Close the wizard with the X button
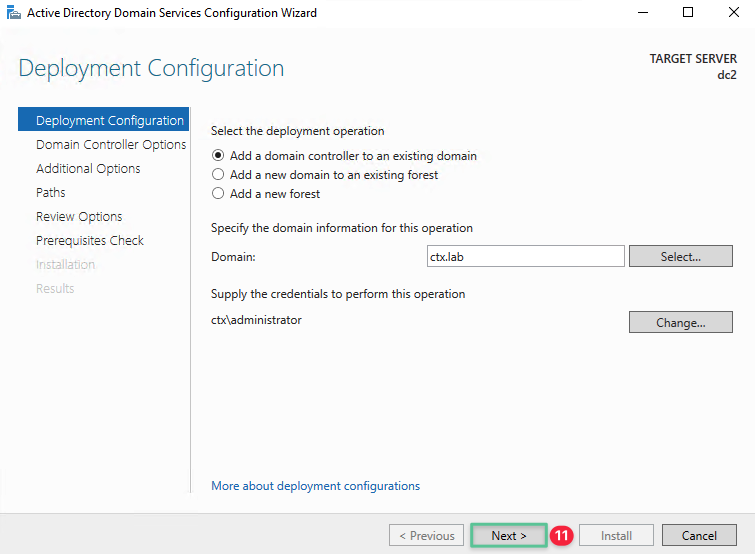The image size is (755, 554). pyautogui.click(x=733, y=13)
